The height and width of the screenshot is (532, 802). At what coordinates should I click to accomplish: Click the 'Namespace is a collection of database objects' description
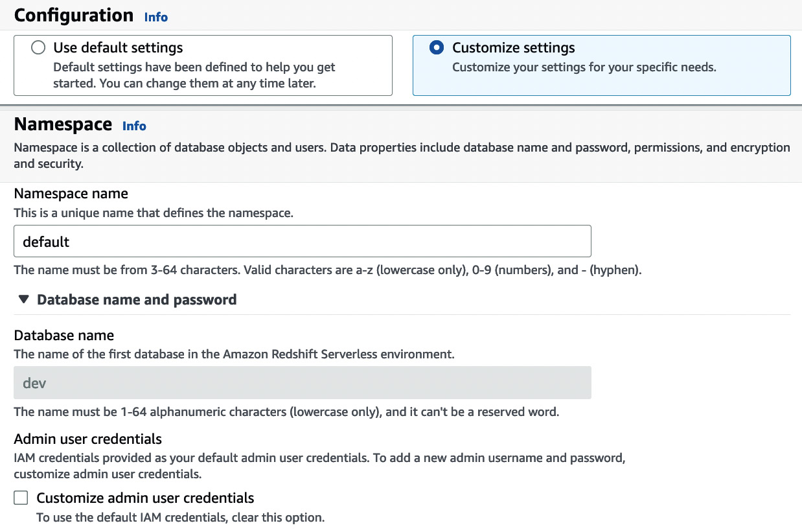(402, 156)
